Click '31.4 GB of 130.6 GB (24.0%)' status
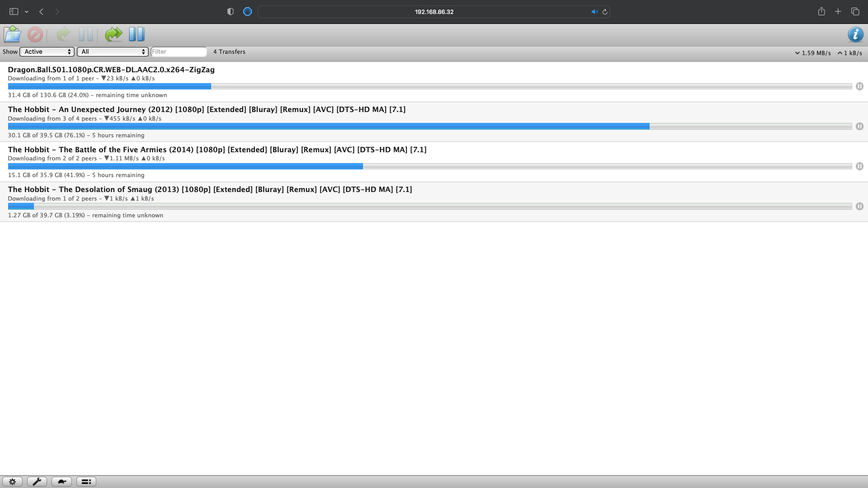 point(48,95)
